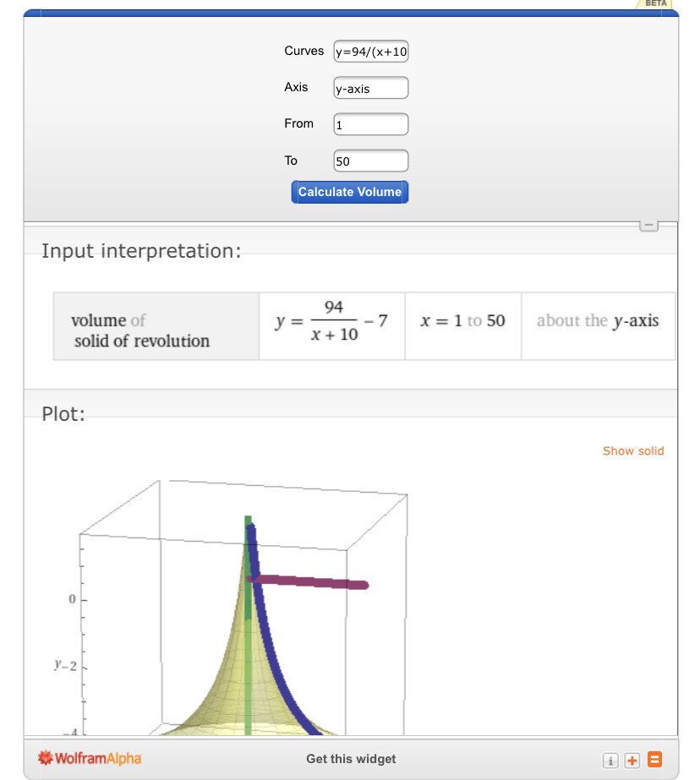Click the Curves input field
Image resolution: width=700 pixels, height=780 pixels.
pyautogui.click(x=370, y=52)
